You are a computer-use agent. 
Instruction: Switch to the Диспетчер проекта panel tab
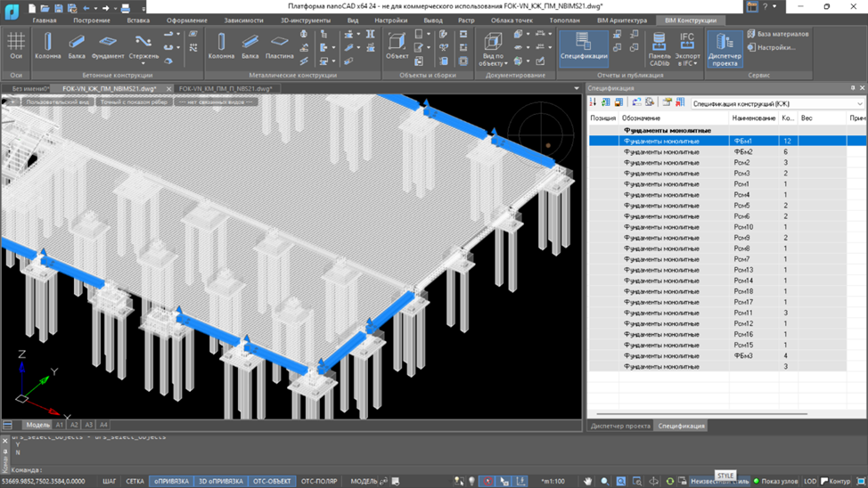pos(620,426)
